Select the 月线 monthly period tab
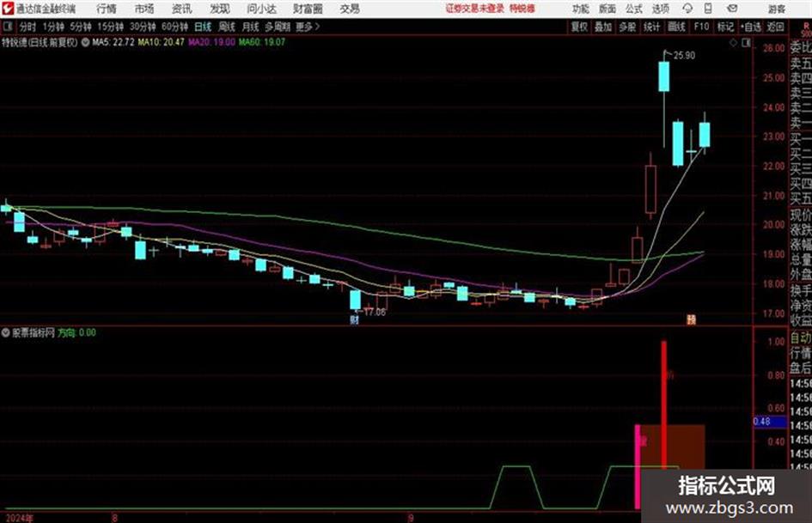 pyautogui.click(x=251, y=27)
